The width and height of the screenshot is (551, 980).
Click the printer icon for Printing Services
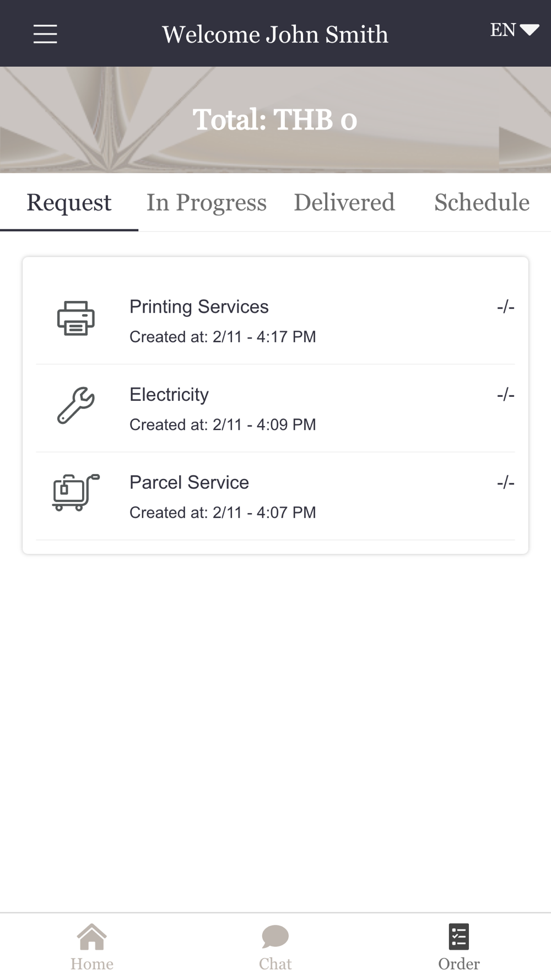coord(75,319)
